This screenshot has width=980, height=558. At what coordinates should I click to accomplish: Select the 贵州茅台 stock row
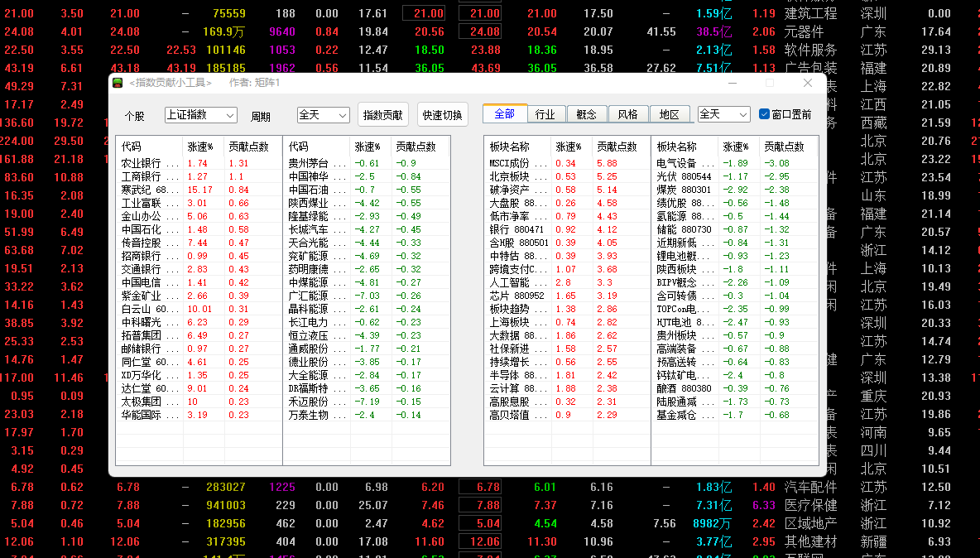click(366, 163)
